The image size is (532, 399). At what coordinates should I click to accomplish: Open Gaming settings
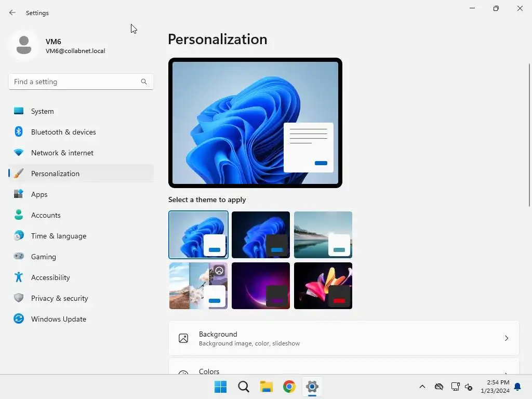pos(81,256)
